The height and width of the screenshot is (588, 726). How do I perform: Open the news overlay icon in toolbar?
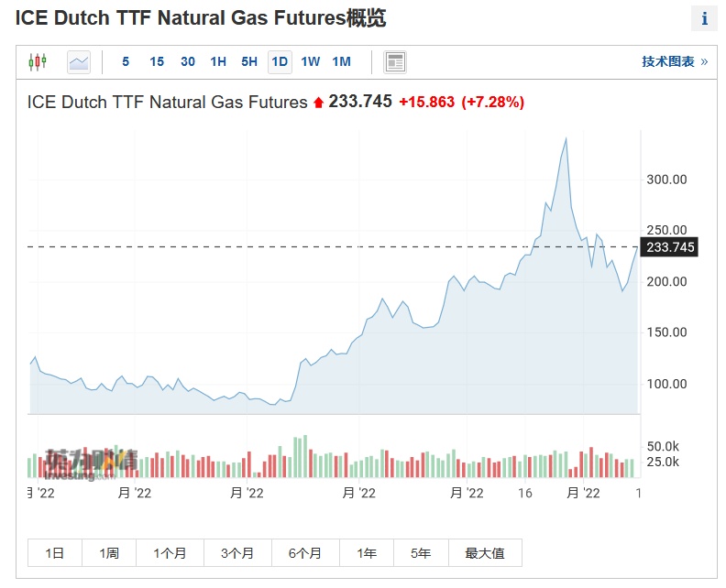coord(395,62)
